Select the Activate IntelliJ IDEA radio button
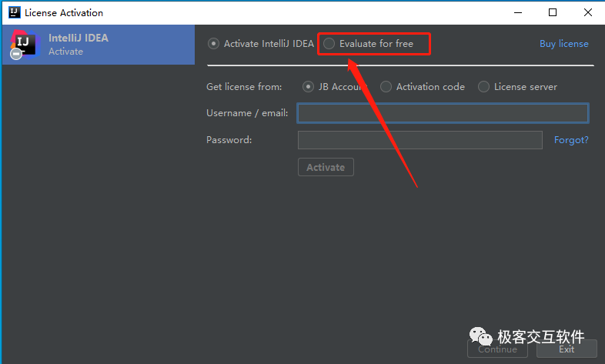The width and height of the screenshot is (605, 364). click(213, 44)
